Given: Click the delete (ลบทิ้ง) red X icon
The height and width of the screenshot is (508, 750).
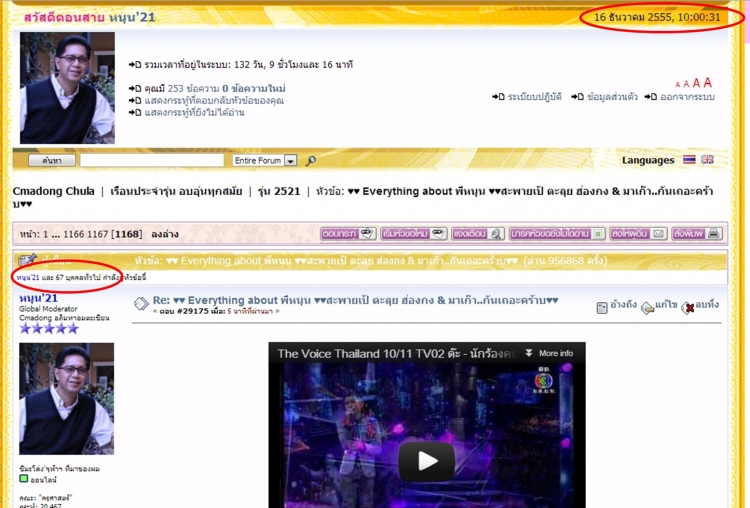Looking at the screenshot, I should coord(687,308).
